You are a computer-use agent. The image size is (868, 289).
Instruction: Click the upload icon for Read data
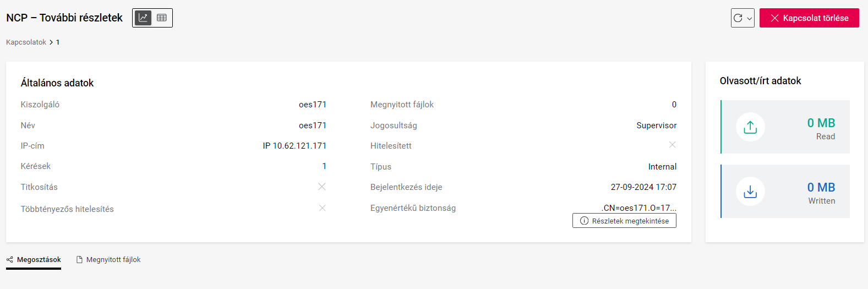pos(750,127)
